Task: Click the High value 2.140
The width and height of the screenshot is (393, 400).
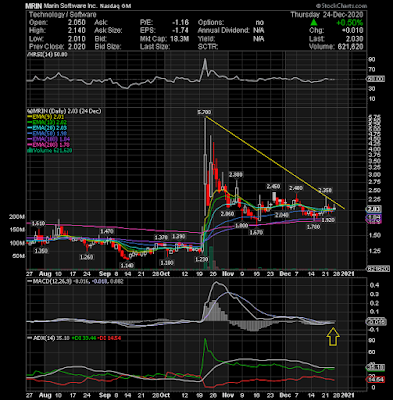Action: (76, 30)
